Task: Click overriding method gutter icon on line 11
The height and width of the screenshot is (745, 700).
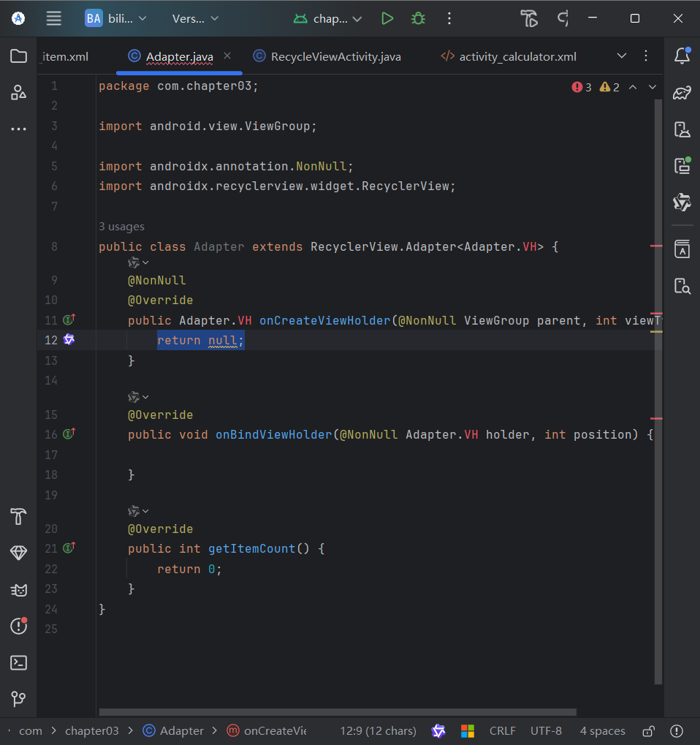Action: point(69,319)
